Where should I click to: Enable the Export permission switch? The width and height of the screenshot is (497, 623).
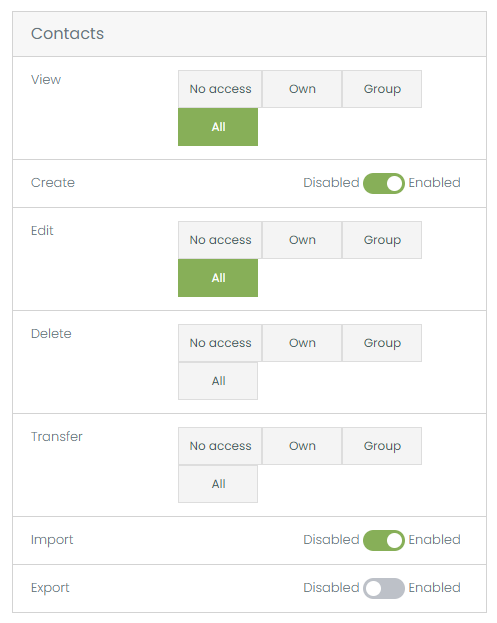383,588
